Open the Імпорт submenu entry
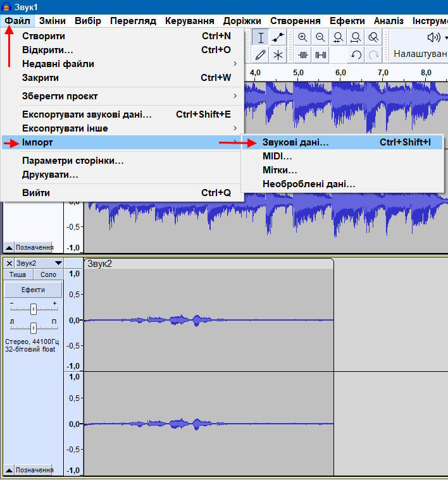Image resolution: width=448 pixels, height=480 pixels. pos(123,142)
